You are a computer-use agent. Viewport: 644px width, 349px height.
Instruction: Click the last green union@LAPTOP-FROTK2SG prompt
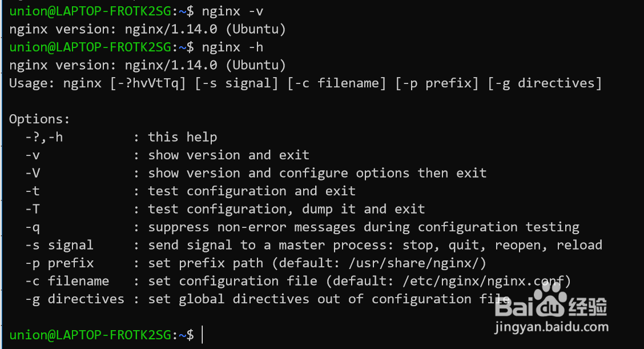click(x=90, y=335)
